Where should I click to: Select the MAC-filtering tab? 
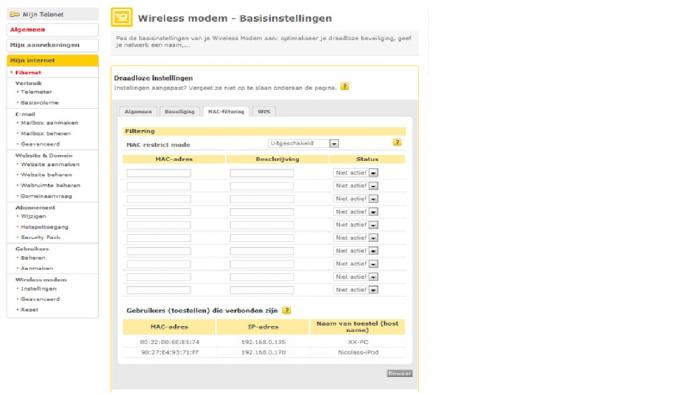pyautogui.click(x=226, y=112)
